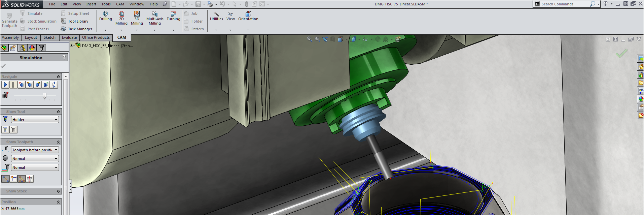Screen dimensions: 644x215
Task: Open the 2D Milling tool
Action: (x=121, y=18)
